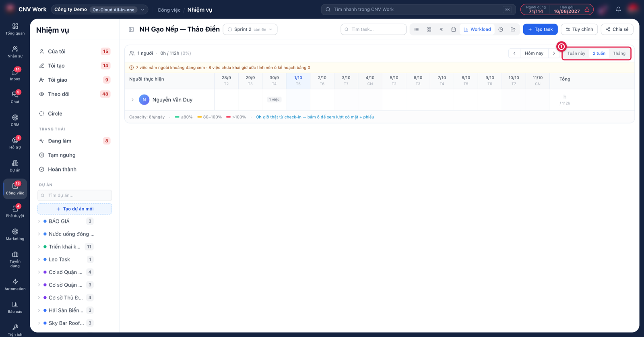The width and height of the screenshot is (644, 337).
Task: Open Hỗ trợ module in sidebar
Action: coord(15,143)
